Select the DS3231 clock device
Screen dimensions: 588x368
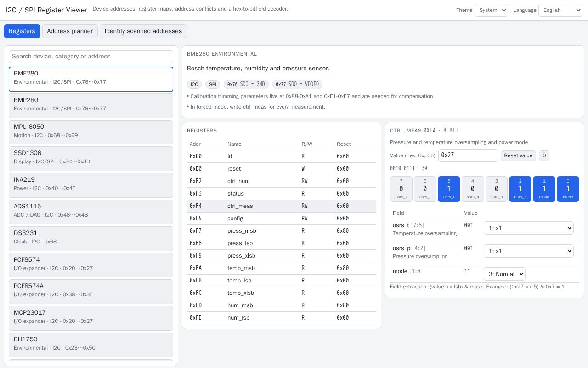tap(91, 239)
